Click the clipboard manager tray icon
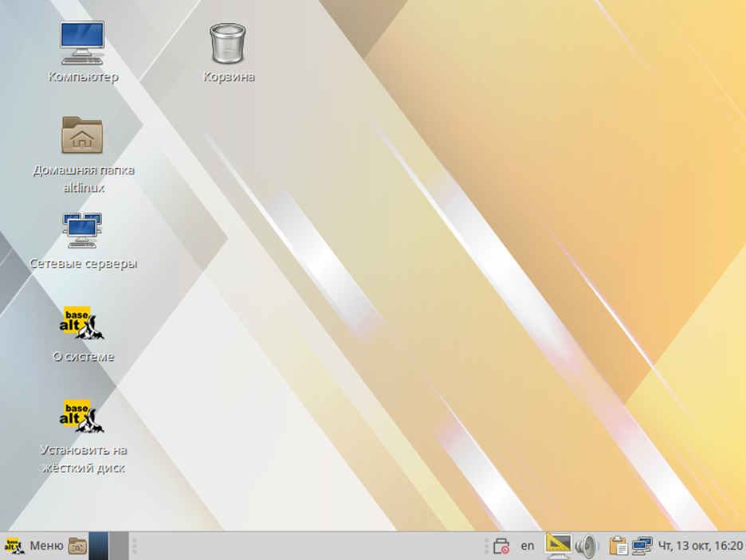Screen dimensions: 746x560 (x=618, y=546)
